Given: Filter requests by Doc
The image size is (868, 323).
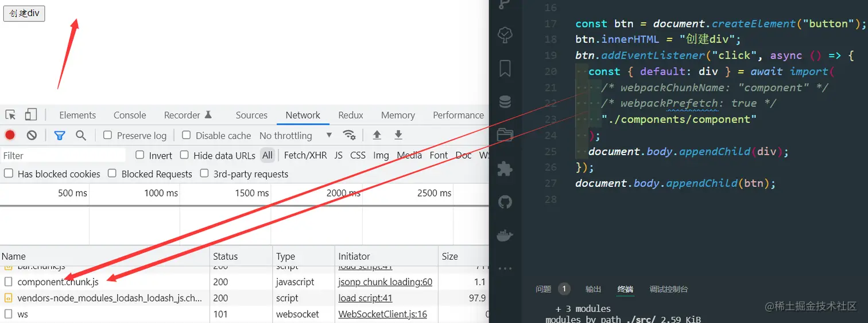Looking at the screenshot, I should click(463, 155).
